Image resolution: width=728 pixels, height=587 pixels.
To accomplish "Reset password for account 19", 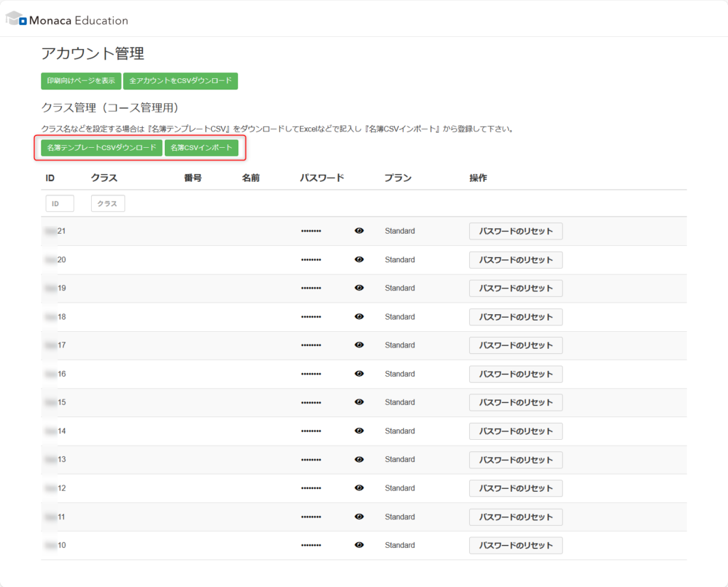I will pyautogui.click(x=516, y=288).
